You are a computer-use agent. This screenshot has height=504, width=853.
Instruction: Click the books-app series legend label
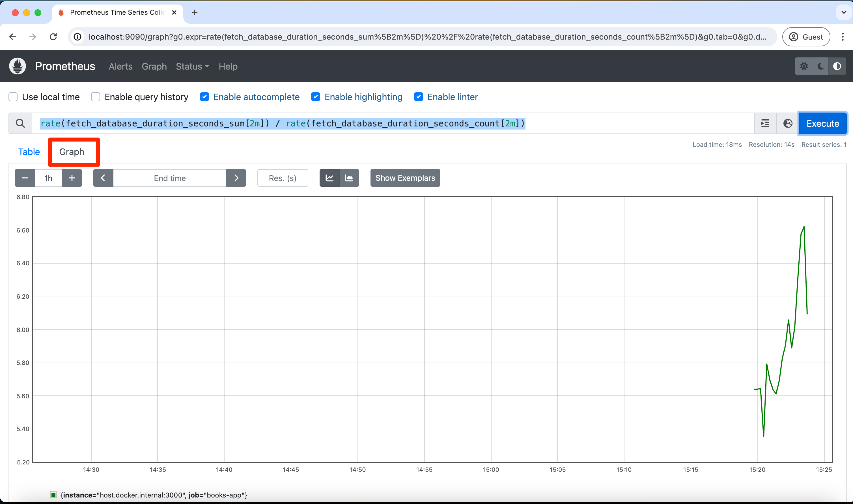pos(154,495)
